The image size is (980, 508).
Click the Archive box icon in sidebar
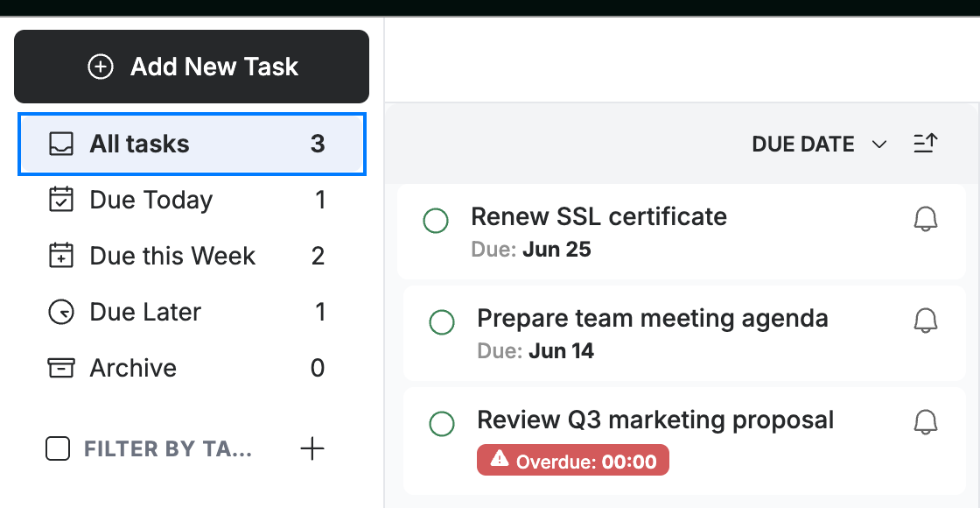click(61, 368)
